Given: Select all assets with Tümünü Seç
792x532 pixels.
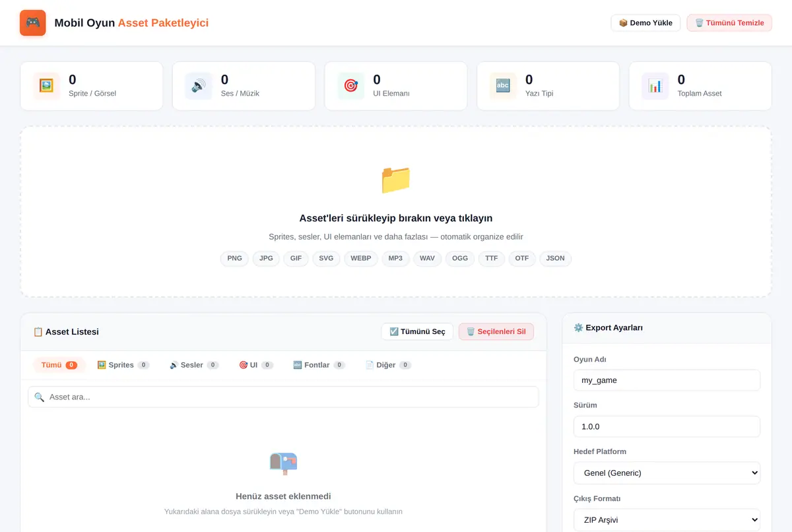Looking at the screenshot, I should (417, 331).
